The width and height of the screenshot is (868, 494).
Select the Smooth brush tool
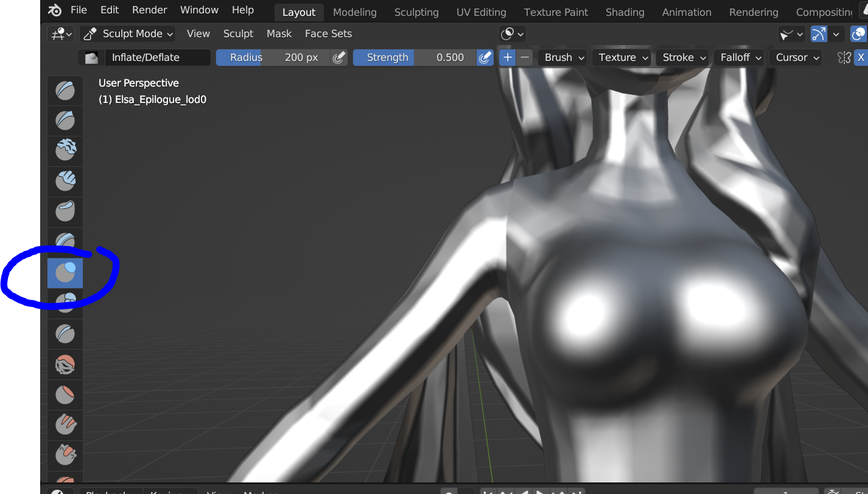[65, 364]
